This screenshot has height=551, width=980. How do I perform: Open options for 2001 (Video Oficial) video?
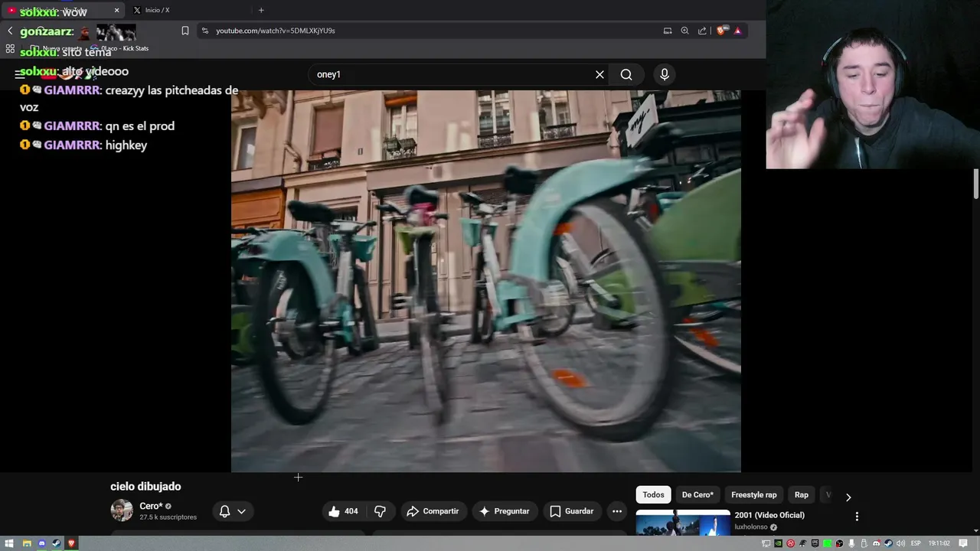coord(857,517)
